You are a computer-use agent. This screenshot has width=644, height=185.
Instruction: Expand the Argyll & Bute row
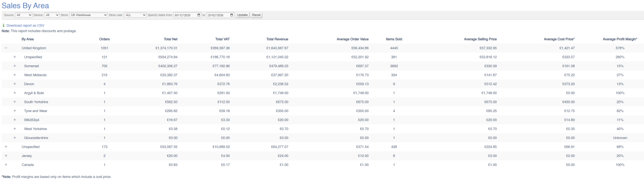(x=15, y=93)
